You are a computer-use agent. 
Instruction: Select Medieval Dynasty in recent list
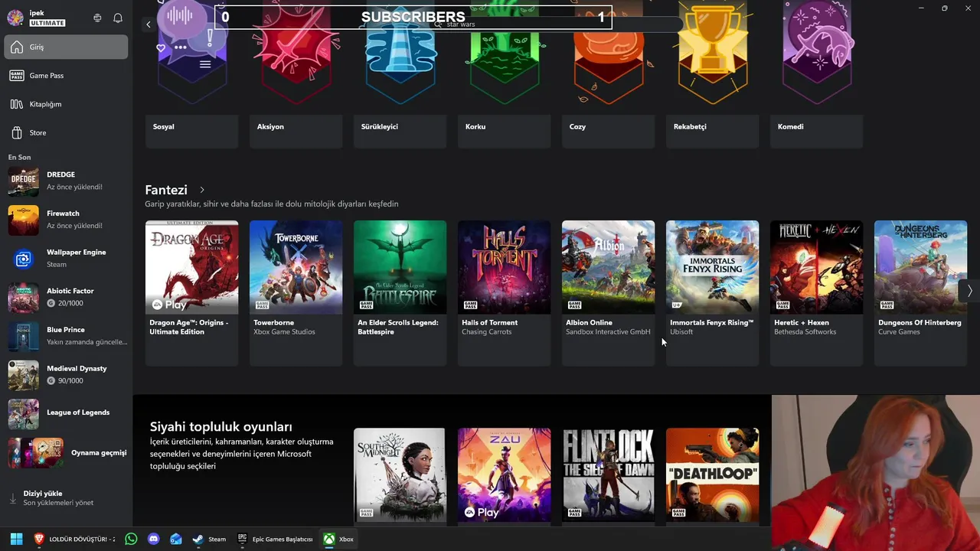[66, 375]
